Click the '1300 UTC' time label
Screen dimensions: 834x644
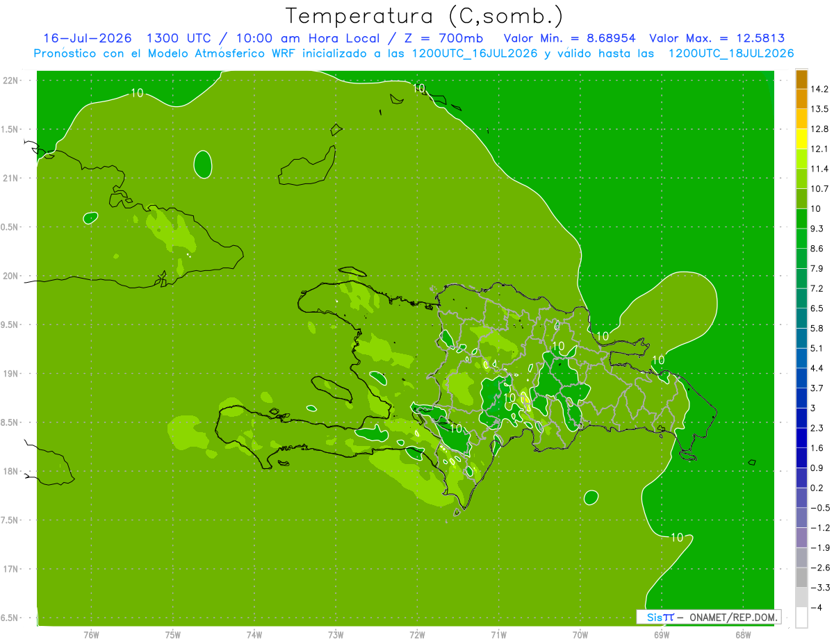[x=180, y=38]
